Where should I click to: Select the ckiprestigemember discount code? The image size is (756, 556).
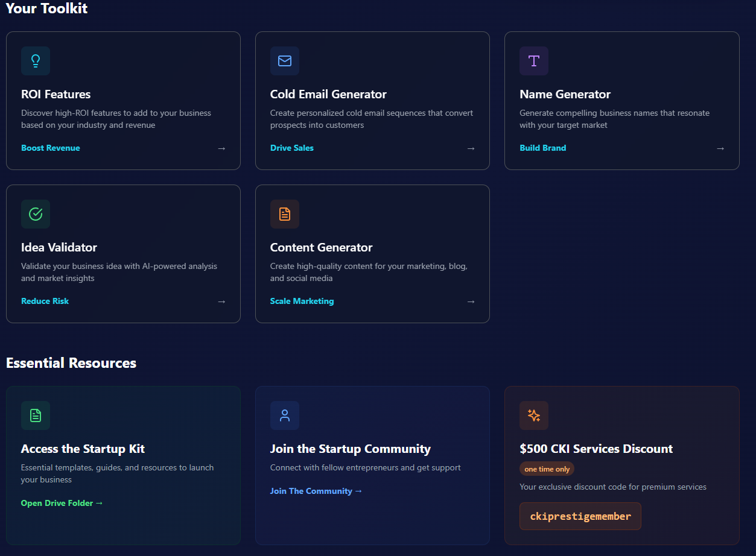pyautogui.click(x=580, y=516)
